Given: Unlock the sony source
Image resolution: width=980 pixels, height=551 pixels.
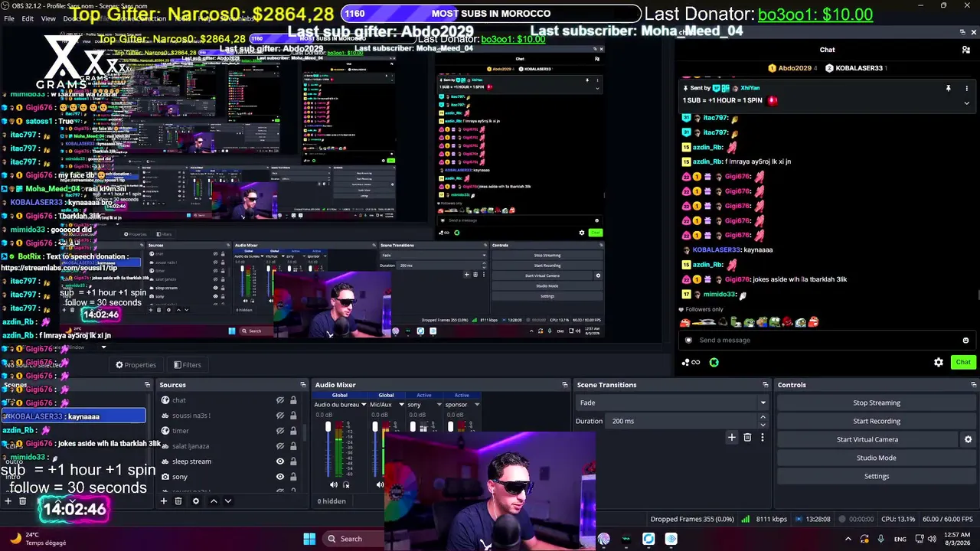Looking at the screenshot, I should (x=293, y=477).
